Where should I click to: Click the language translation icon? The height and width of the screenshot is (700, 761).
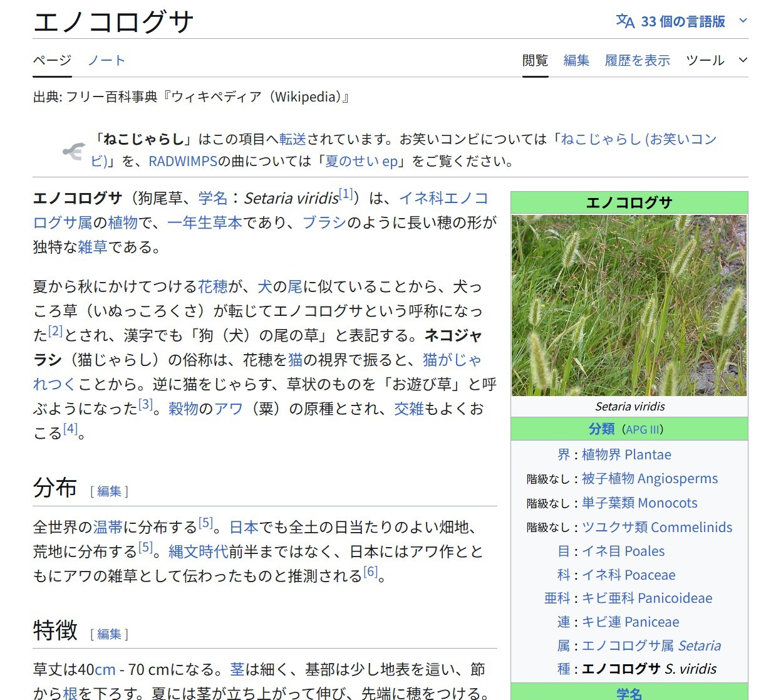(x=625, y=21)
